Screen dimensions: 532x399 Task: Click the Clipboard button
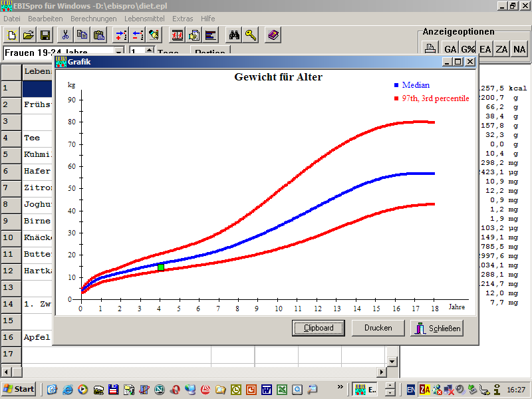(318, 328)
